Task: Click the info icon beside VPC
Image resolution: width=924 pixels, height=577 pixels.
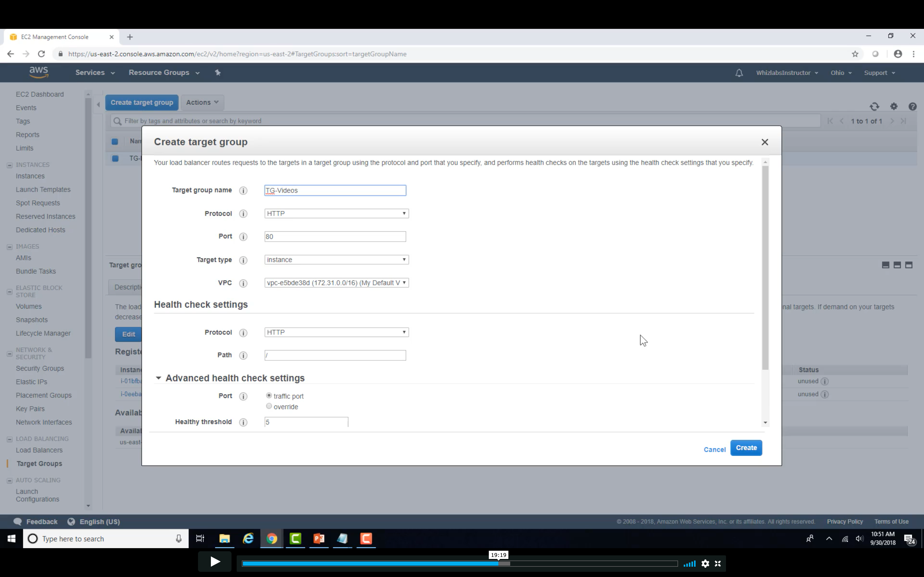Action: point(243,283)
